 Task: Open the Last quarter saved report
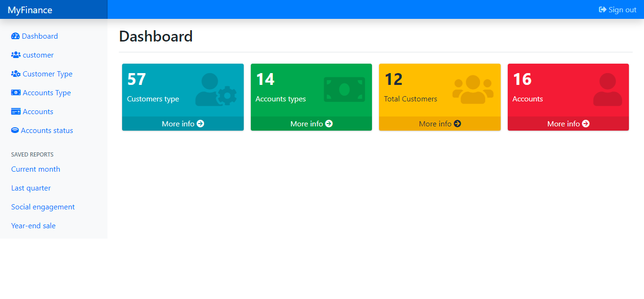click(x=31, y=188)
